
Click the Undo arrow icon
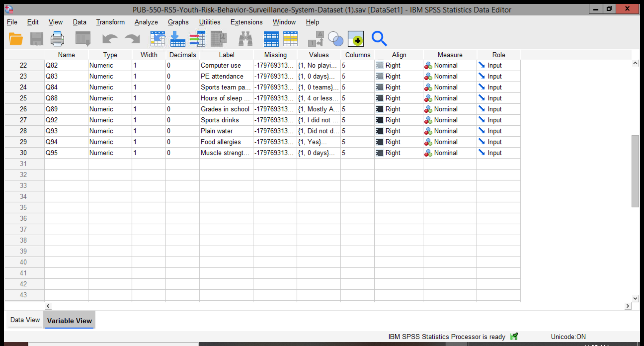click(110, 39)
